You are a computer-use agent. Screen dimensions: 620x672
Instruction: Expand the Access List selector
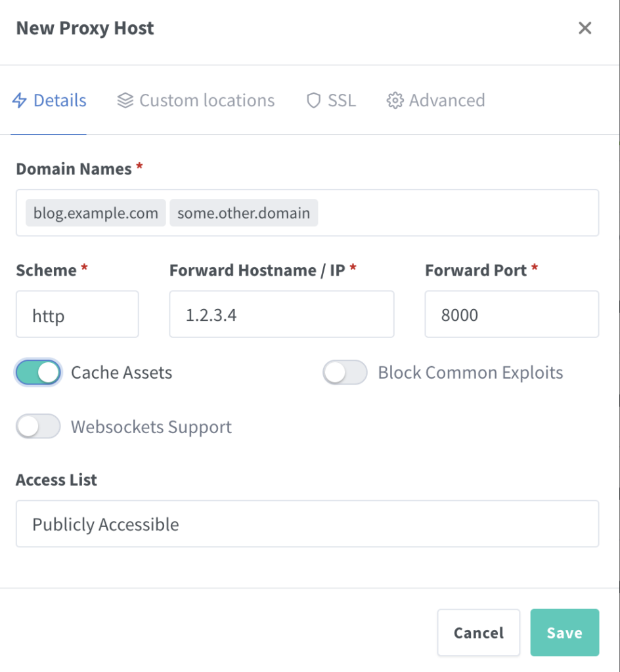point(307,524)
